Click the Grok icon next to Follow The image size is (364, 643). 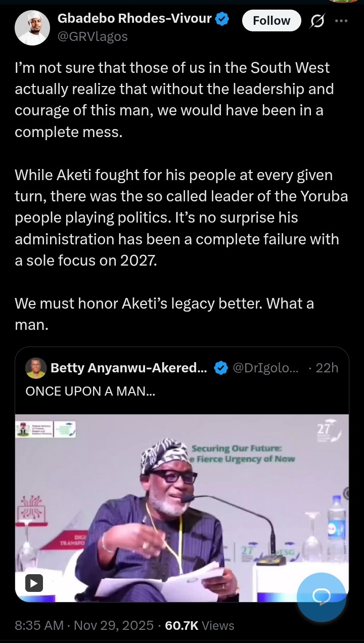(x=317, y=21)
